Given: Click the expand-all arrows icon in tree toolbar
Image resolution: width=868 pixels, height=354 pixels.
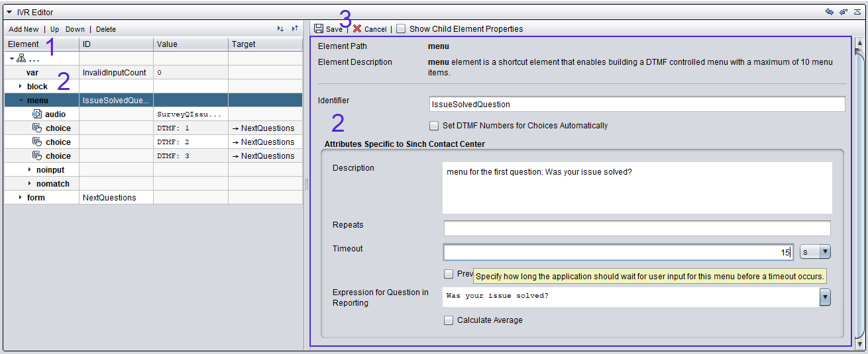Looking at the screenshot, I should click(280, 29).
